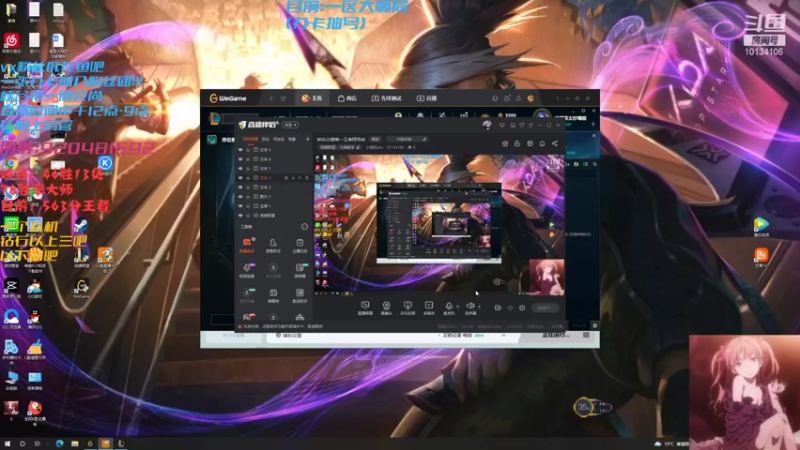The image size is (800, 450).
Task: Click the bell notification icon in 直播伴侣
Action: (x=542, y=143)
